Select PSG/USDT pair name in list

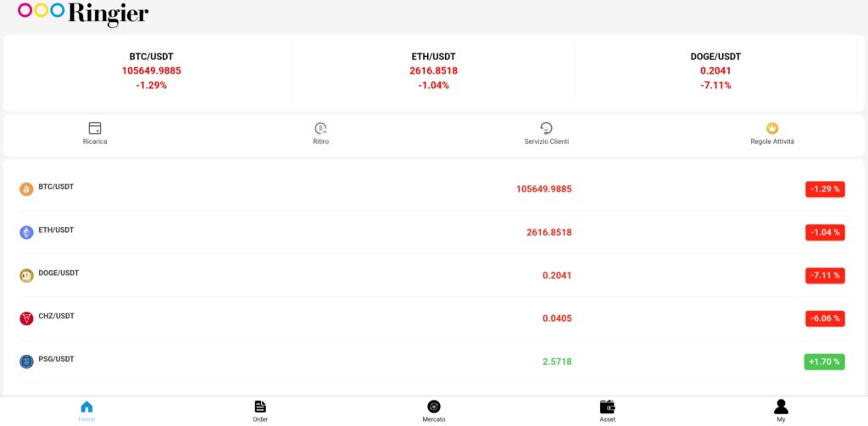coord(57,360)
